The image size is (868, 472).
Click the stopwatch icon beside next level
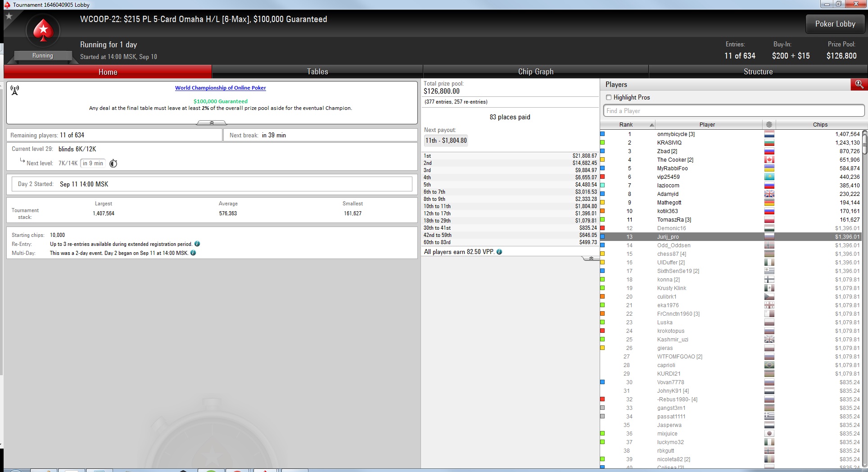click(x=113, y=163)
